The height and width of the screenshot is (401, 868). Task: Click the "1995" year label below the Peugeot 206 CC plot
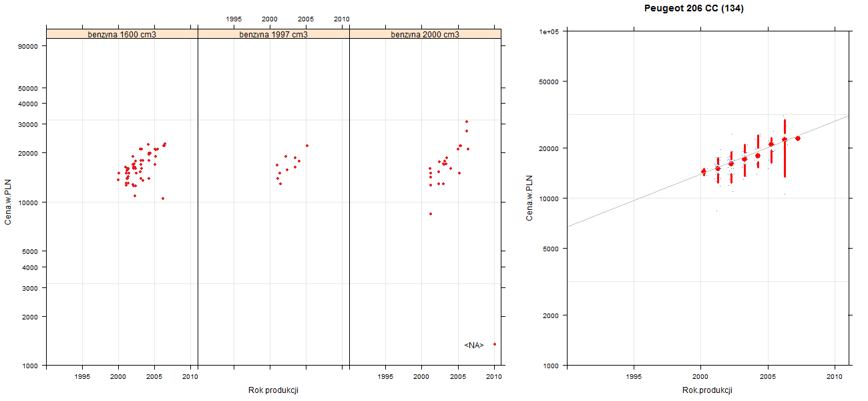pyautogui.click(x=634, y=377)
